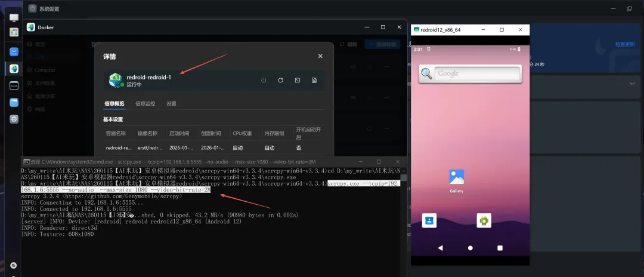Open the container log document icon
Screen dimensions: 644x277
(314, 80)
